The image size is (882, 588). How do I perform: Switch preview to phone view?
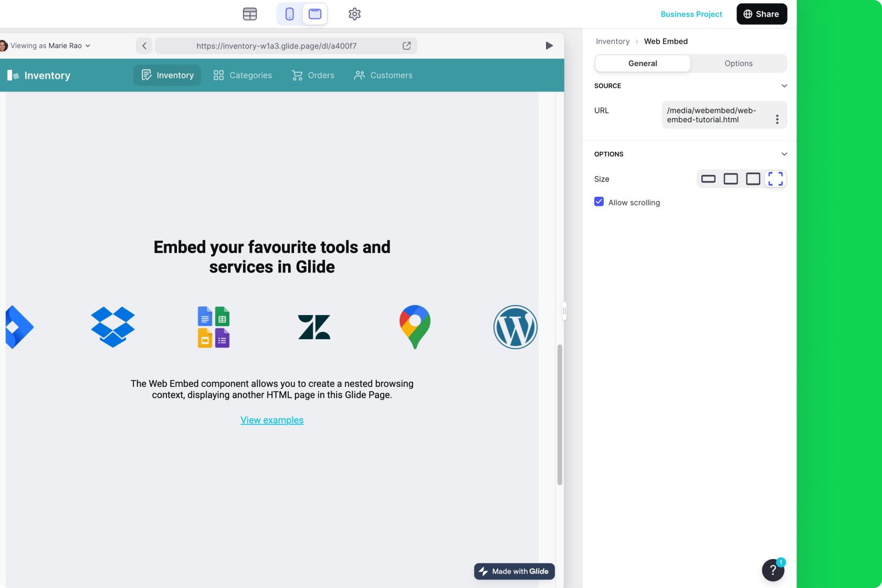tap(289, 14)
